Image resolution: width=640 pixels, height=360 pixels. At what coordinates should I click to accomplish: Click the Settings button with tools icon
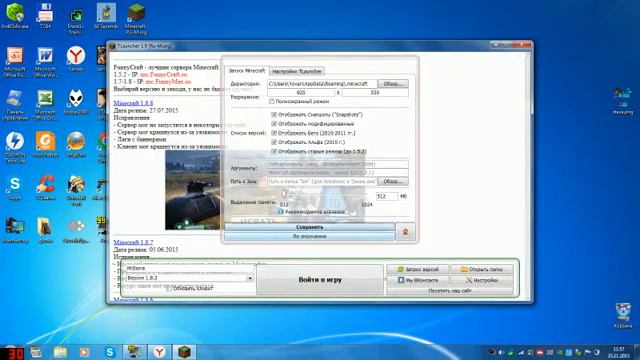pyautogui.click(x=482, y=280)
